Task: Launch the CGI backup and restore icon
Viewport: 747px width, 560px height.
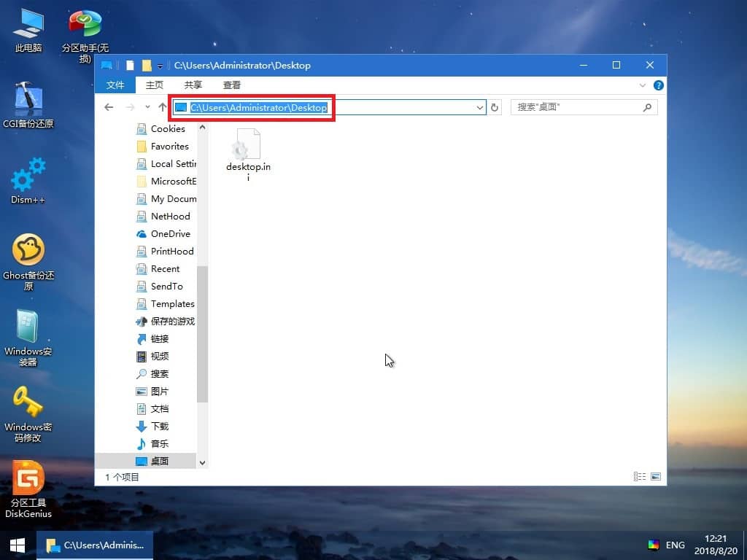Action: (x=28, y=101)
